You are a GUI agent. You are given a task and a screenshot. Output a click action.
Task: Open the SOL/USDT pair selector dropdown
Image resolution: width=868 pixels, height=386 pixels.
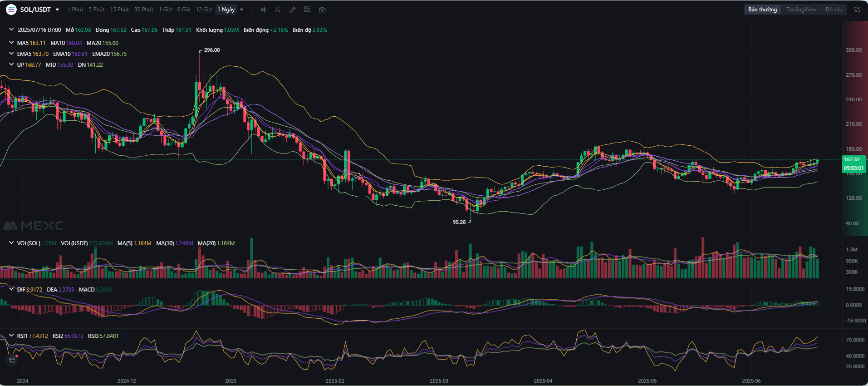57,10
